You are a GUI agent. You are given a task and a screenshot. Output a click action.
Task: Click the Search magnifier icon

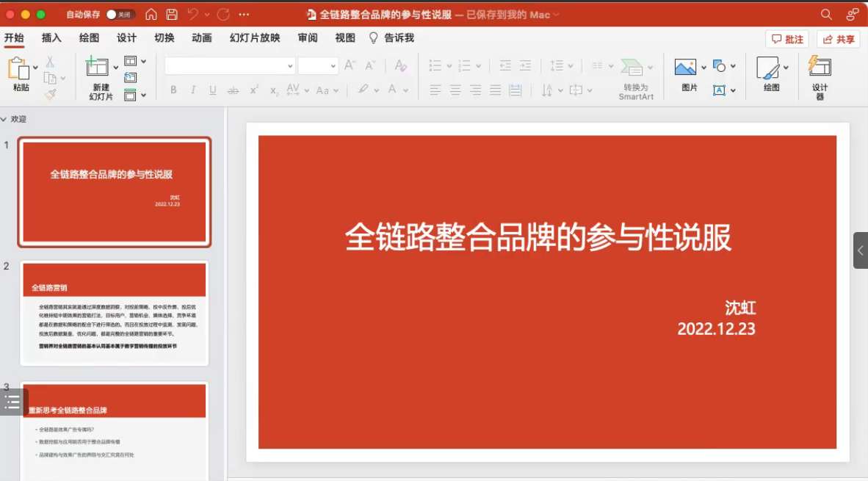[826, 15]
